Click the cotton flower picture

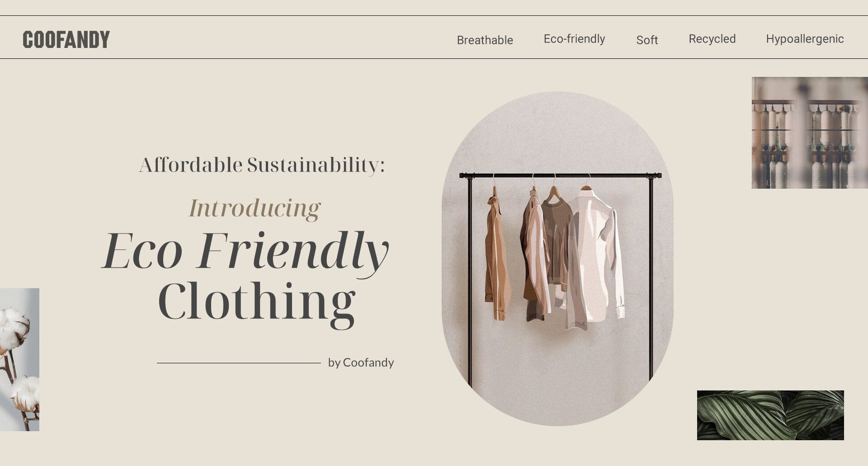[x=19, y=359]
